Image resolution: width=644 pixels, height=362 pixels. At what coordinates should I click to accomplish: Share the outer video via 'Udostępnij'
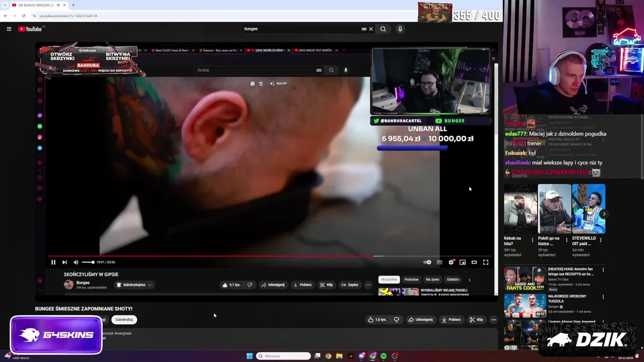click(421, 320)
